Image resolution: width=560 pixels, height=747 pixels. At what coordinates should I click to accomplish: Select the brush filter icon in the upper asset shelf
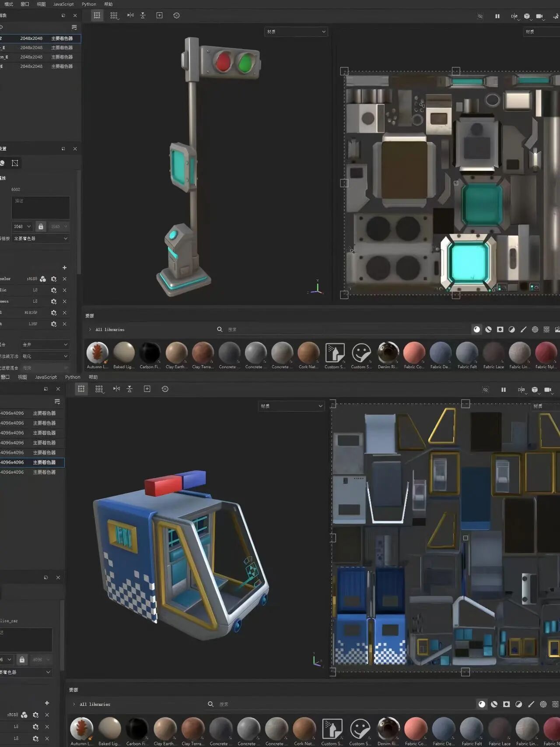pos(523,329)
